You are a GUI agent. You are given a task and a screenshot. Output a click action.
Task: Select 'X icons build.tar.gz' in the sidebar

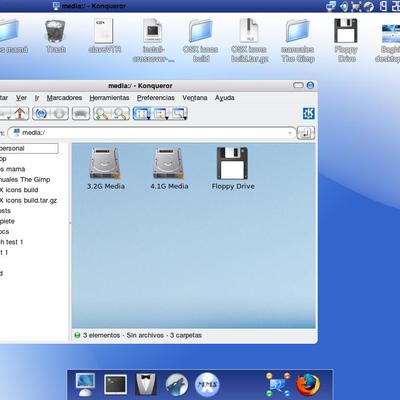28,200
